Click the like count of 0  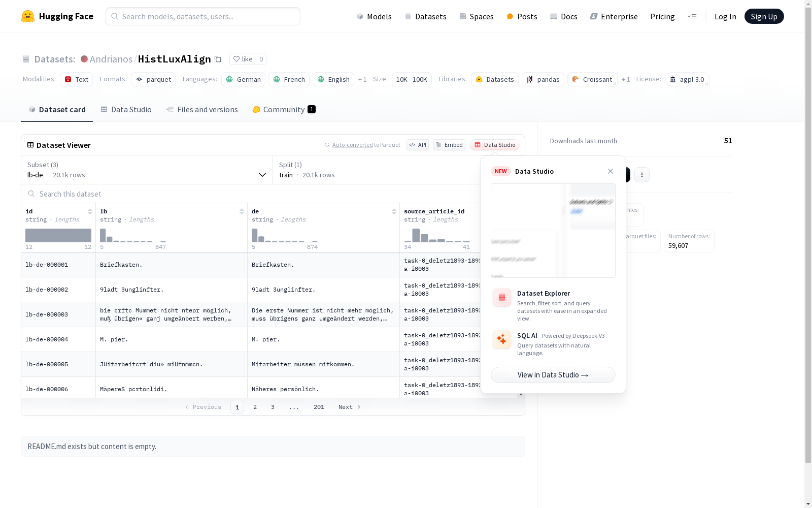click(x=261, y=59)
